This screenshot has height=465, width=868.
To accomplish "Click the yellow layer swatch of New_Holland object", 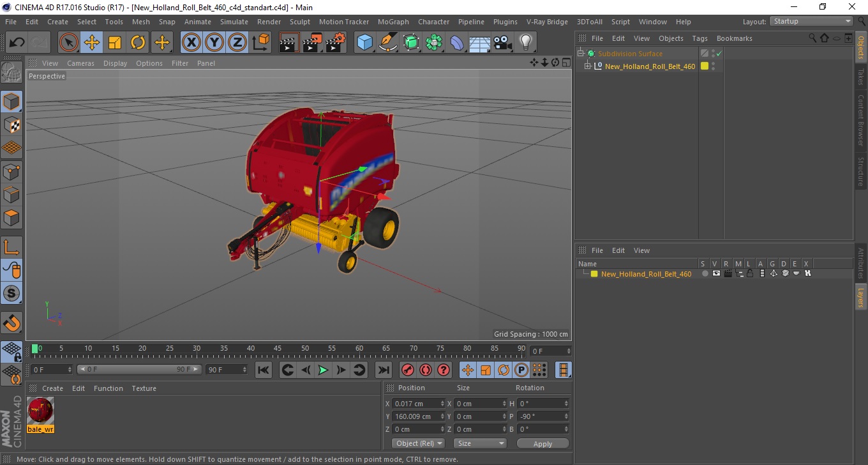I will coord(705,66).
